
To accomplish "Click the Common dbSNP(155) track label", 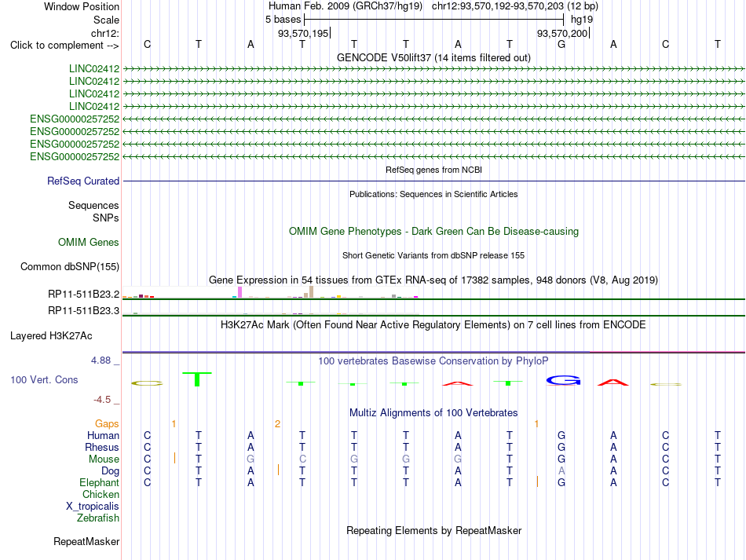I will 70,266.
